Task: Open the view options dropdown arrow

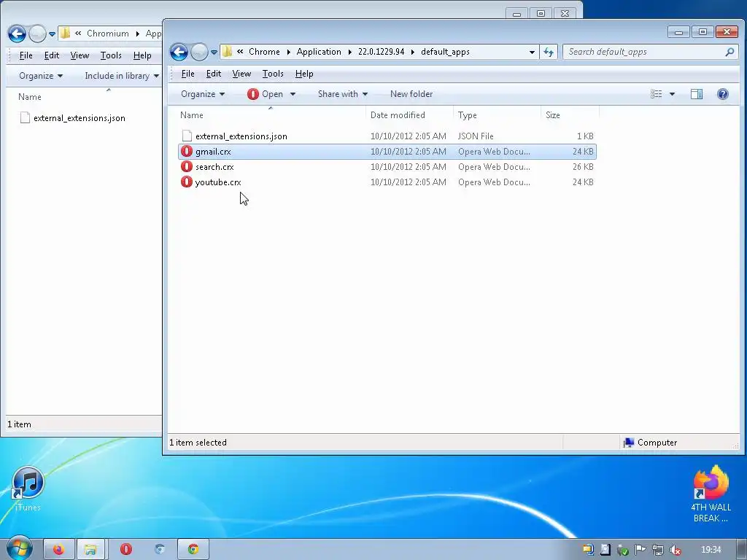Action: click(672, 94)
